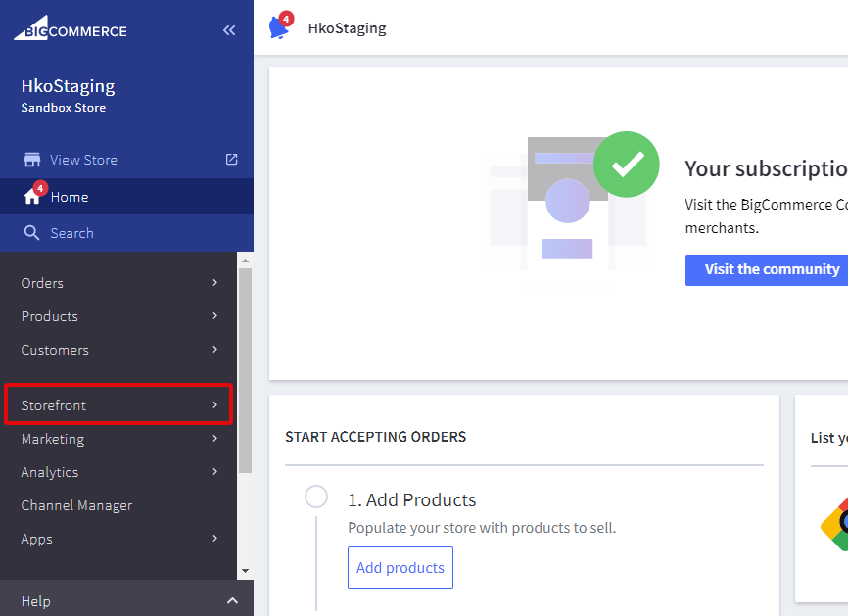
Task: Expand the Marketing menu arrow
Action: click(215, 439)
